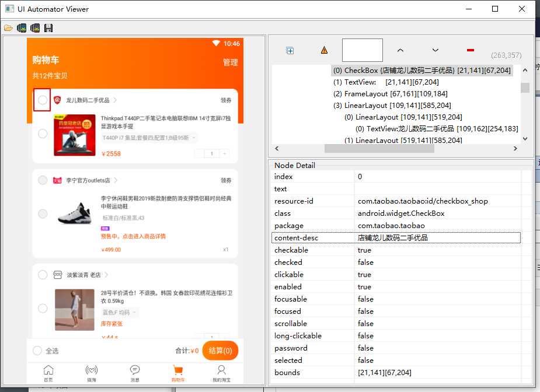This screenshot has width=540, height=392.
Task: Select the (1) TextView tree node
Action: tap(386, 82)
